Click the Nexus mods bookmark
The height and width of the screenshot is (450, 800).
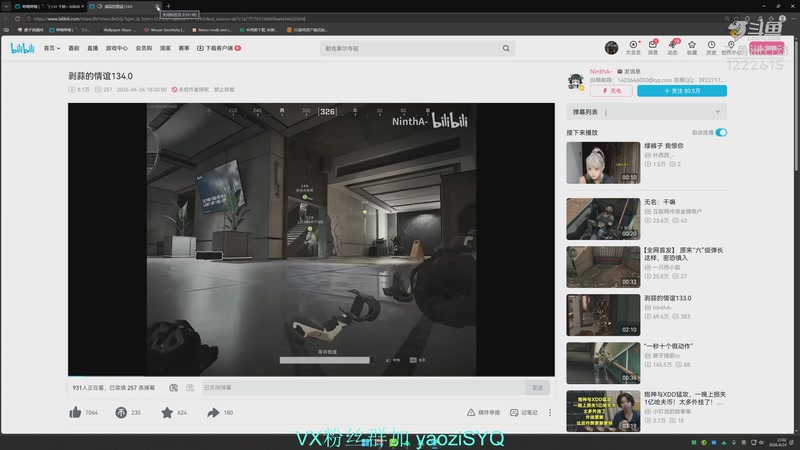tap(212, 30)
